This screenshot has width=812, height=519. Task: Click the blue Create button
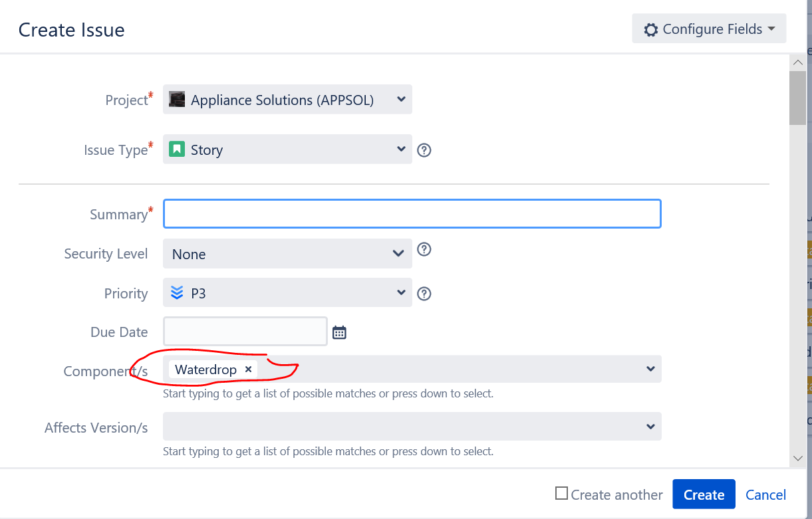(704, 494)
